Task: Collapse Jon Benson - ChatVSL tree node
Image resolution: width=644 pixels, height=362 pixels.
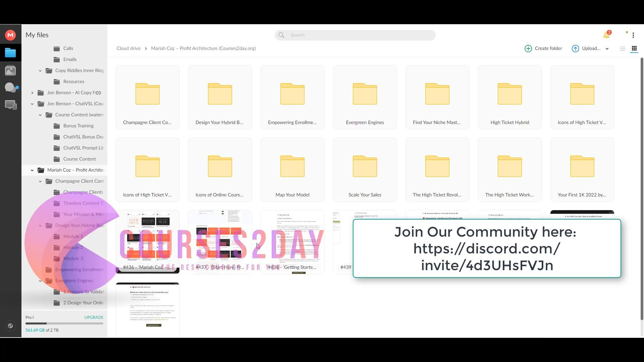Action: (x=32, y=104)
